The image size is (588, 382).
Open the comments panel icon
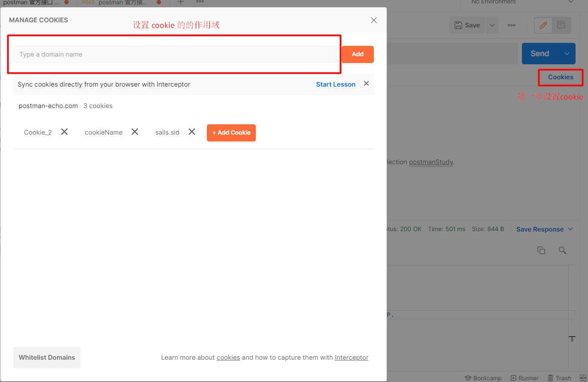[561, 25]
